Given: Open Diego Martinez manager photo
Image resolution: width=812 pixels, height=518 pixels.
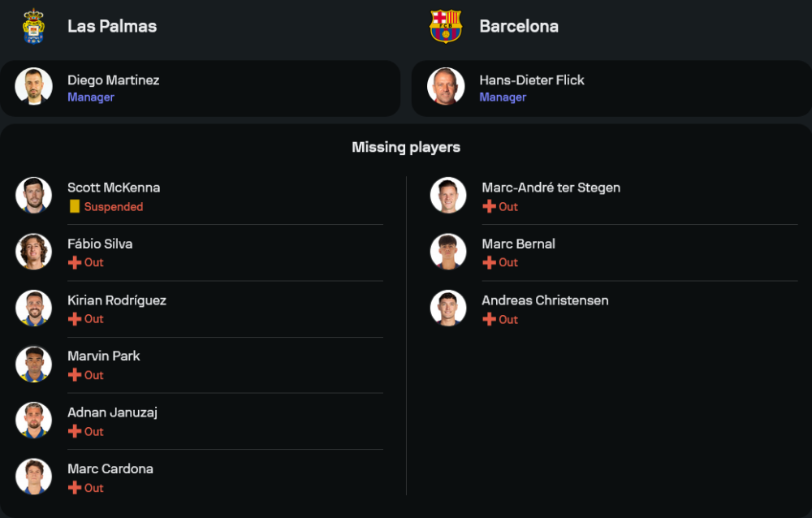Looking at the screenshot, I should [x=33, y=87].
